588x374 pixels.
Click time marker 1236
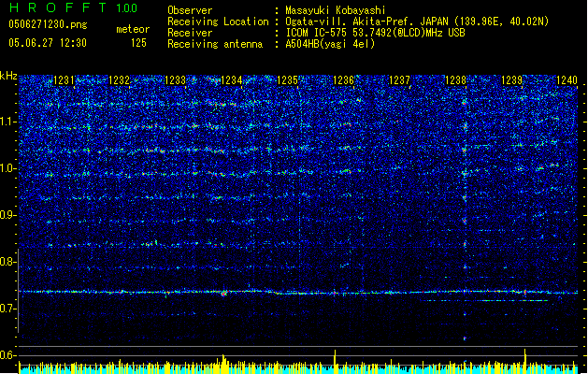point(343,80)
